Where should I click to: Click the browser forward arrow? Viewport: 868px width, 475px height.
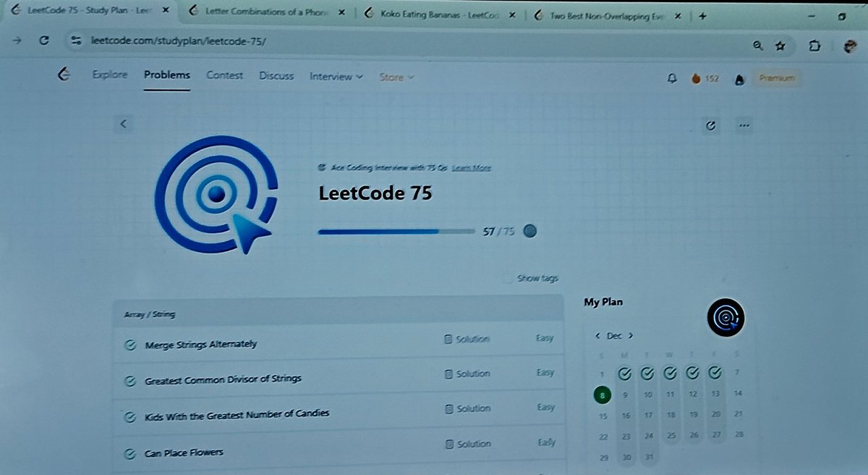(x=16, y=41)
